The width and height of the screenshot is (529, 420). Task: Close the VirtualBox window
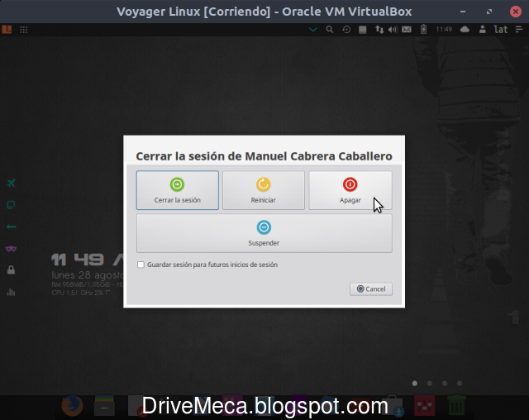click(516, 12)
